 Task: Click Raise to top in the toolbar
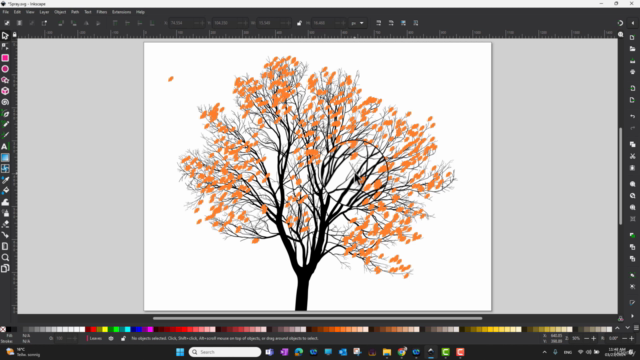tap(115, 23)
